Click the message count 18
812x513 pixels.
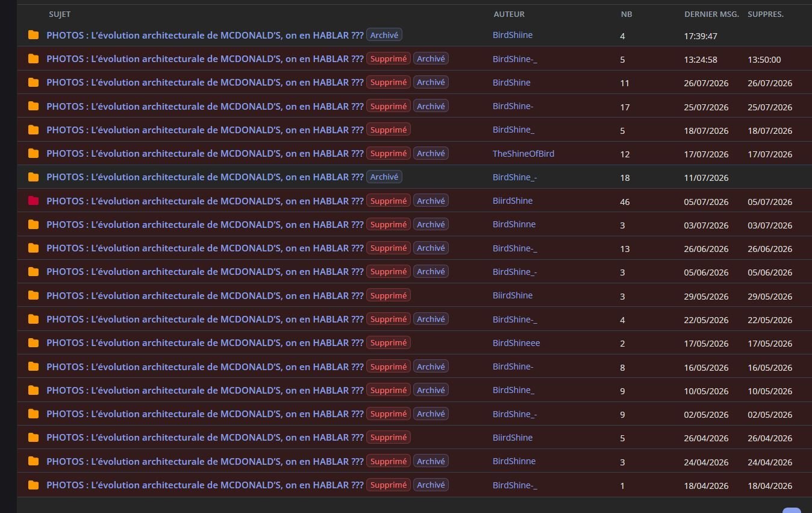pyautogui.click(x=625, y=178)
